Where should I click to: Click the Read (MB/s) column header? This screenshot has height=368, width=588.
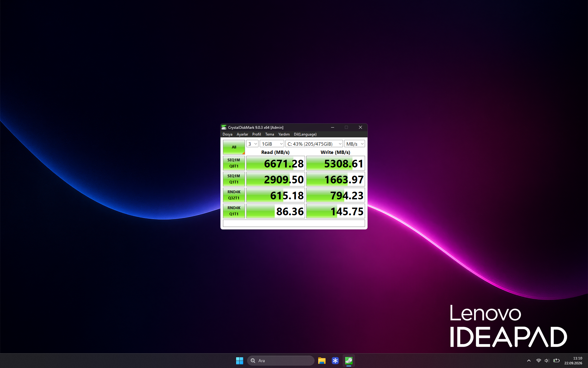(x=275, y=152)
